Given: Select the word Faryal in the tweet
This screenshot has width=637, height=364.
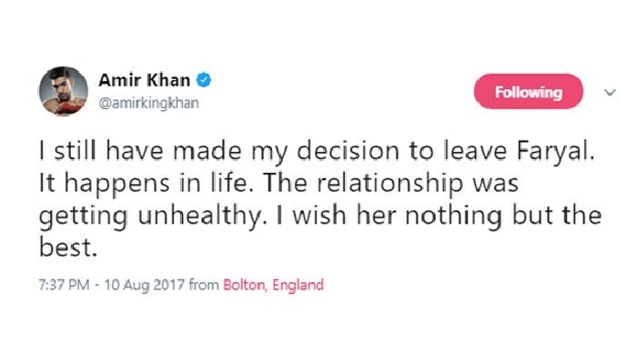Looking at the screenshot, I should (x=556, y=152).
